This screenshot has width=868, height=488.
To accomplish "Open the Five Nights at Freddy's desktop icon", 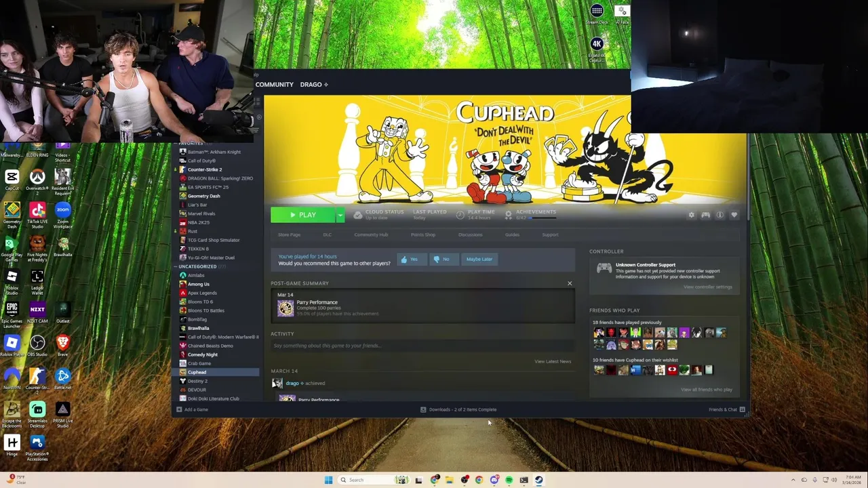I will click(x=37, y=248).
